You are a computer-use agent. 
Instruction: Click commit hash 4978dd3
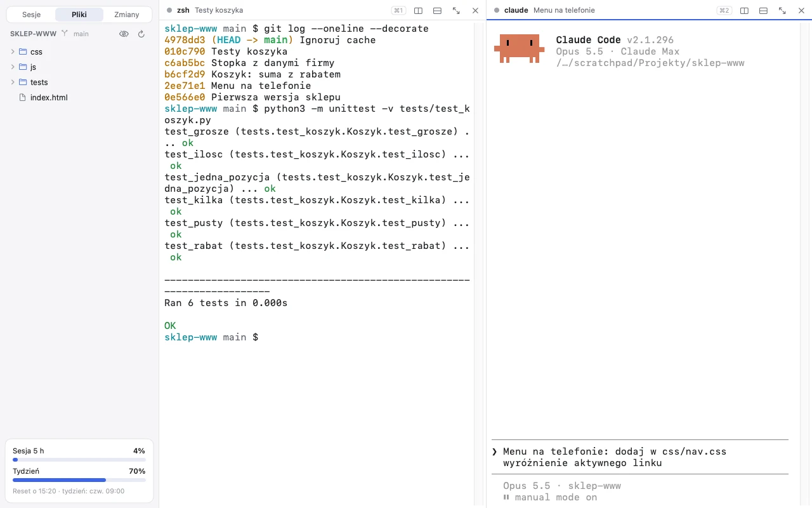pyautogui.click(x=185, y=40)
